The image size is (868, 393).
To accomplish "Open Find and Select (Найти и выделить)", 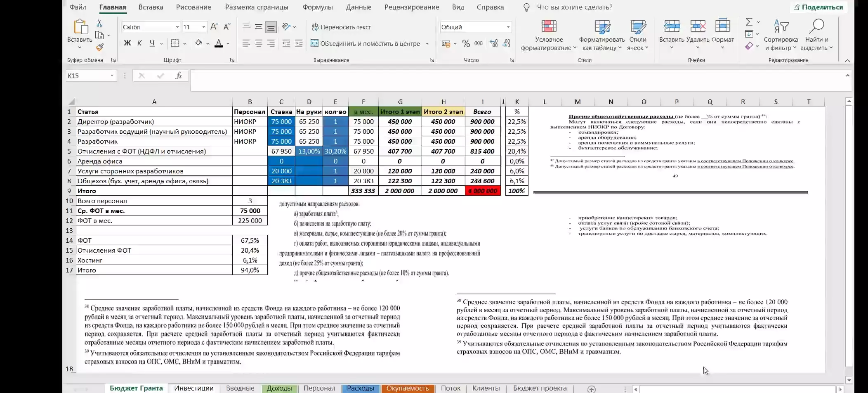I will coord(816,36).
